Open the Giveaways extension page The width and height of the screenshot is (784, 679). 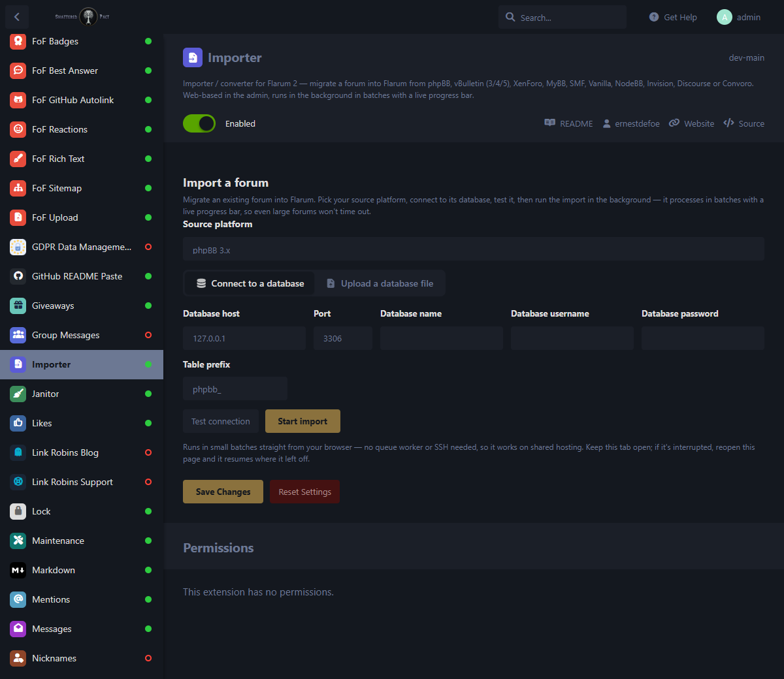point(82,306)
